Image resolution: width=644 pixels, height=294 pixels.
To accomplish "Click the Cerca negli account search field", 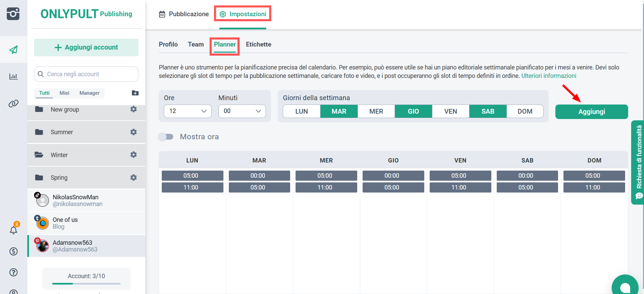I will pyautogui.click(x=86, y=74).
